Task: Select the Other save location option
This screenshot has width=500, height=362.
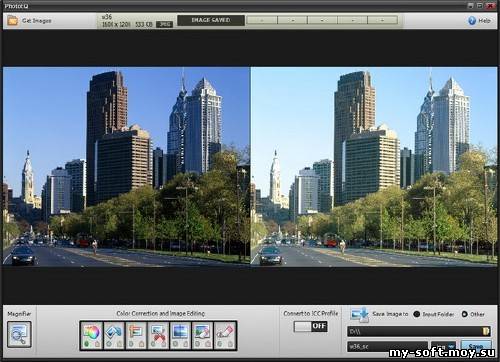Action: coord(465,314)
